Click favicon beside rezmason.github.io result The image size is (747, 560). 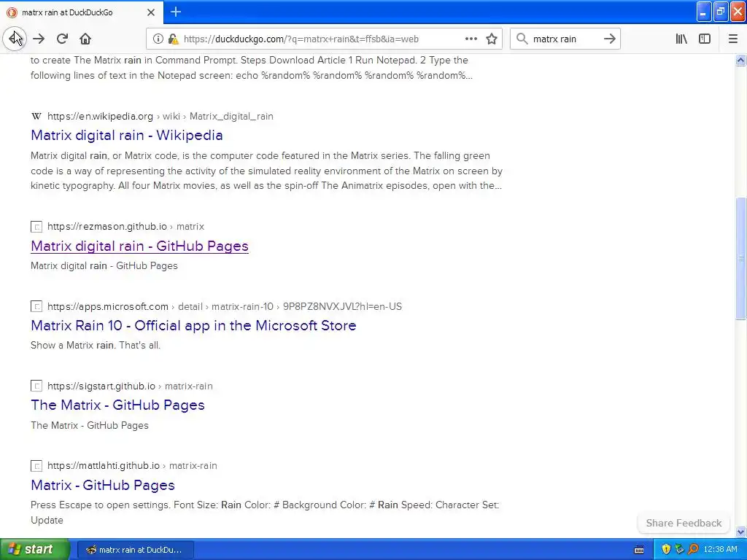(x=36, y=227)
